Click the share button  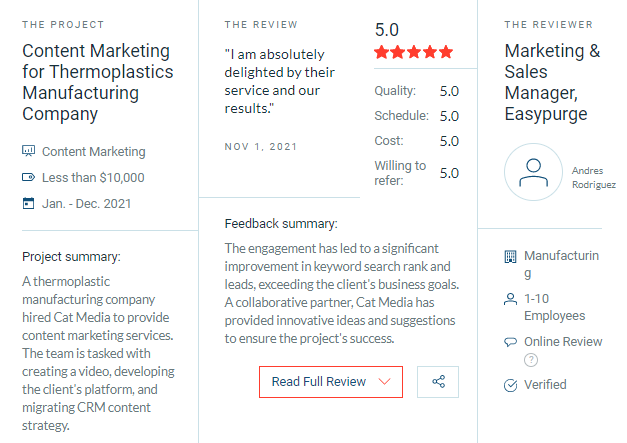438,382
